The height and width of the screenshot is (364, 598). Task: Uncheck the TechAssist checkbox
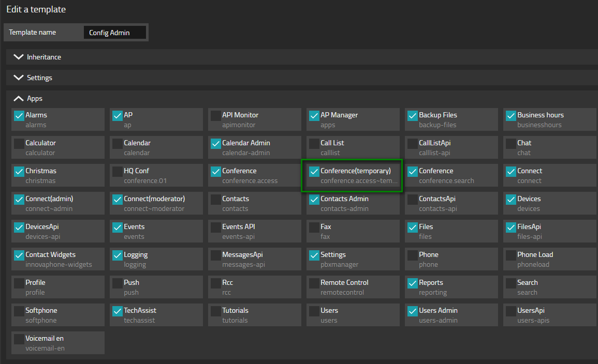pyautogui.click(x=118, y=311)
